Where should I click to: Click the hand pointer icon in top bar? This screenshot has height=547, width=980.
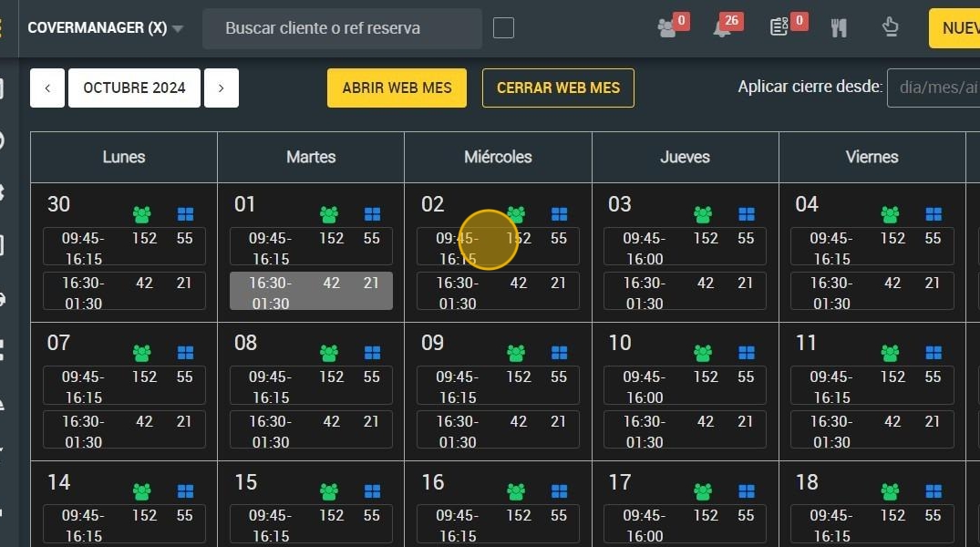tap(890, 27)
